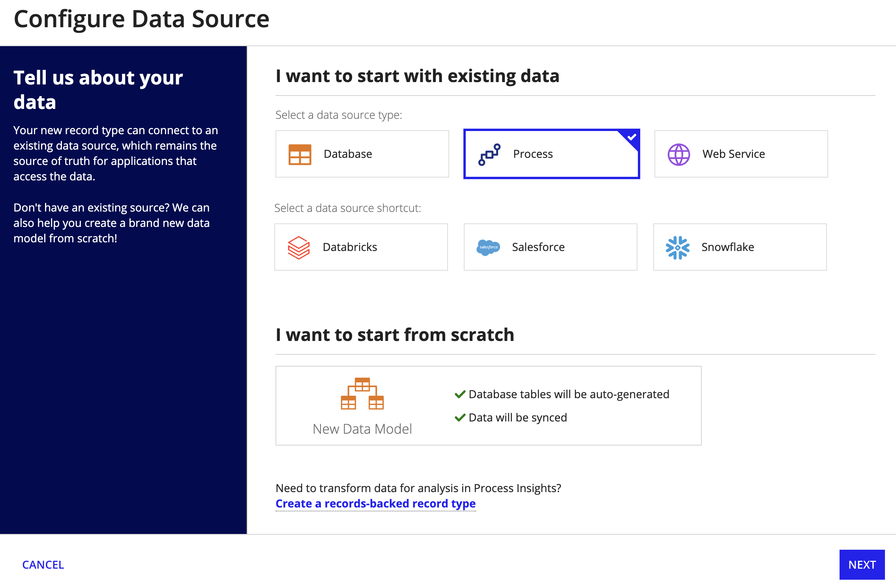Click 'Select a data source type:' label

point(339,115)
